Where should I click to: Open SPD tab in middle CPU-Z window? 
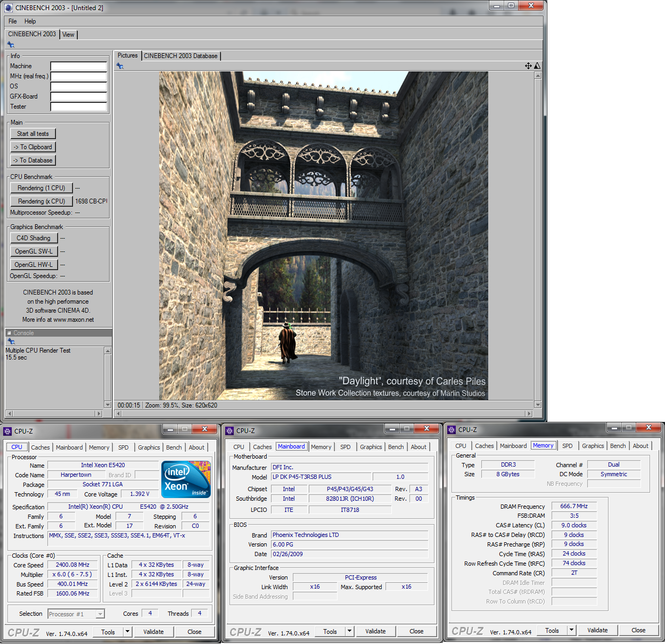click(x=346, y=447)
